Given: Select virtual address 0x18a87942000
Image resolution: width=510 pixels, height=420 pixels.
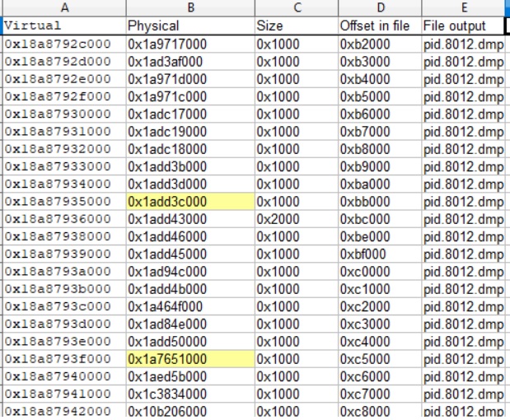Looking at the screenshot, I should point(64,411).
